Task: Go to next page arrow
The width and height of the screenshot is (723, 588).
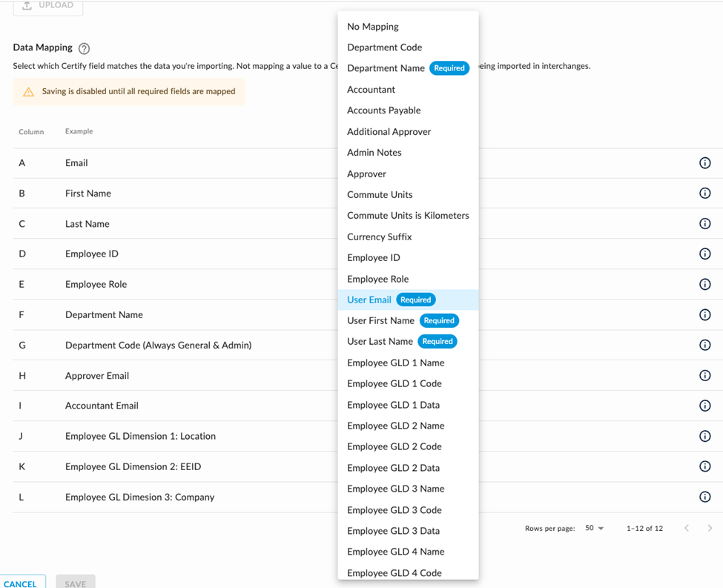Action: tap(710, 529)
